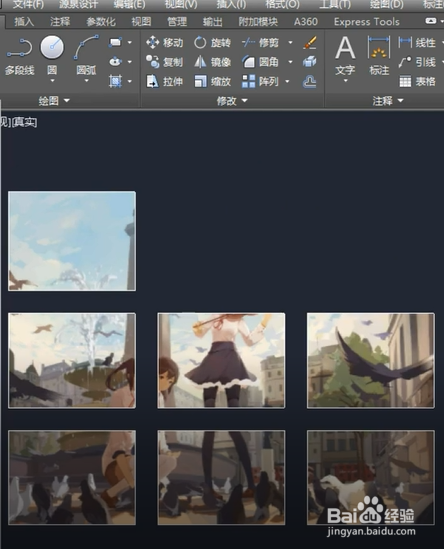
Task: Click the visual style label [真实]
Action: click(x=25, y=122)
